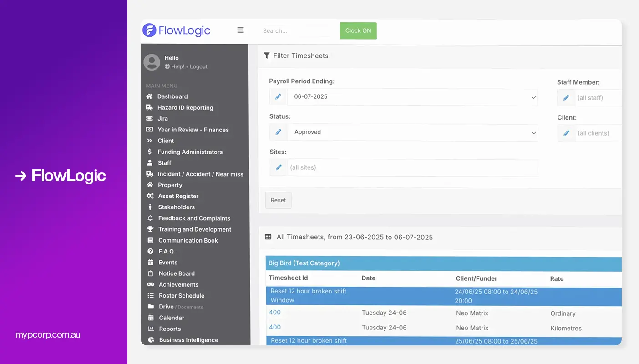This screenshot has height=364, width=639.
Task: Click pencil icon beside Client filter field
Action: [x=566, y=133]
